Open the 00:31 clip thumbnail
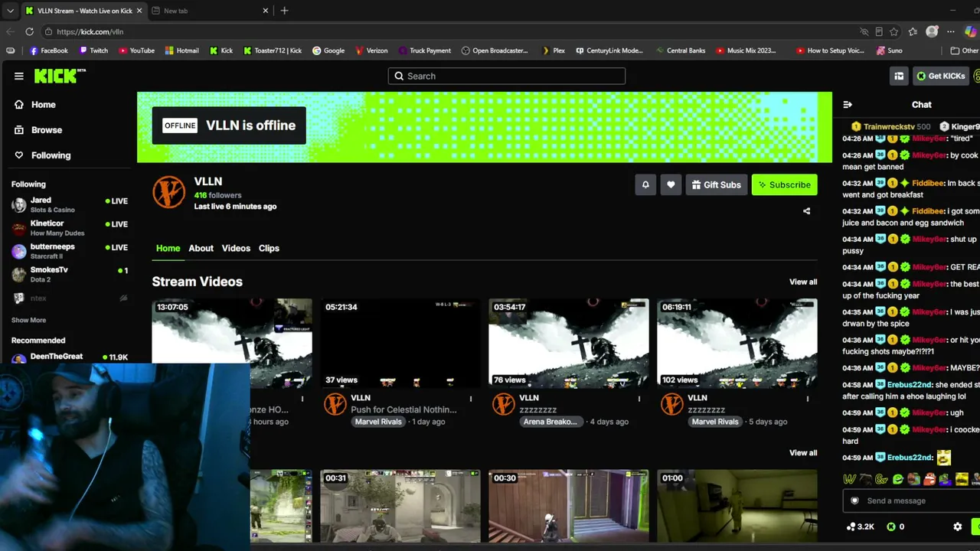 tap(400, 506)
